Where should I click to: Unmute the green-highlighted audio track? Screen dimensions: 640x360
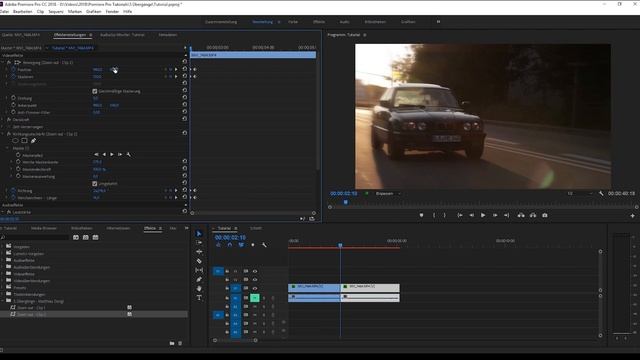[x=255, y=298]
